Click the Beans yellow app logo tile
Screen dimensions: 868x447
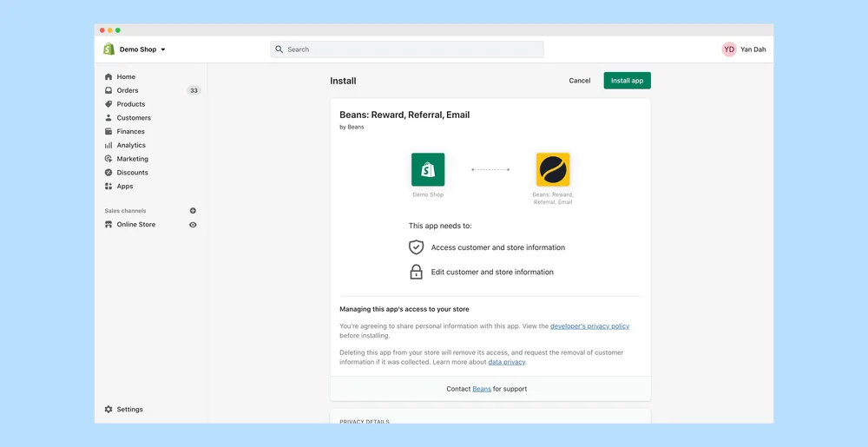[553, 169]
